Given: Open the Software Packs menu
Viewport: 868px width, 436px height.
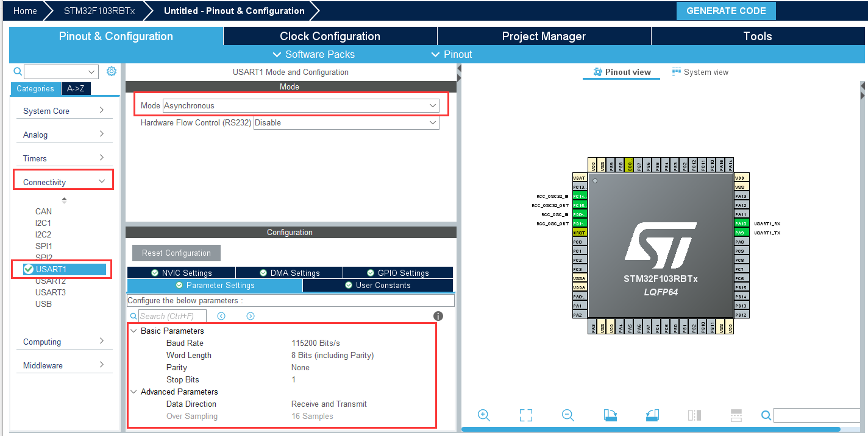Looking at the screenshot, I should coord(314,54).
